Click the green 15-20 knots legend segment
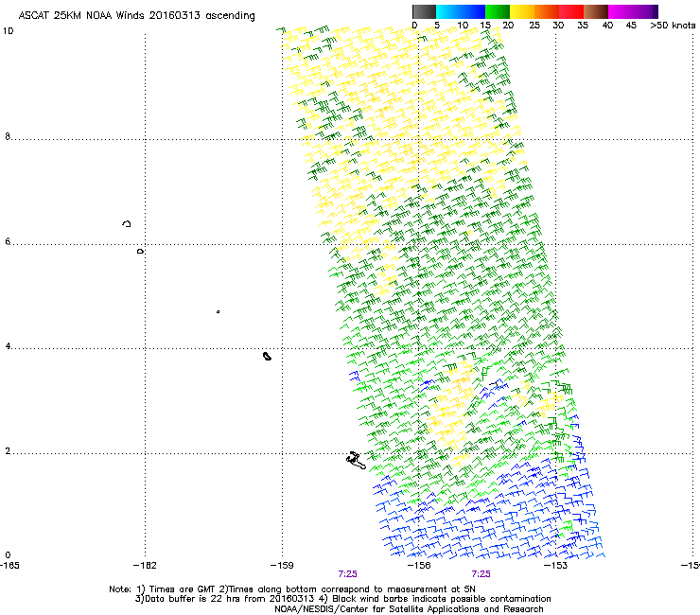The width and height of the screenshot is (700, 615). (498, 11)
